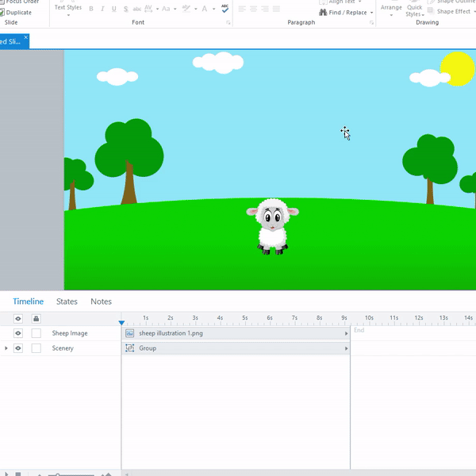Click the timeline stop button
This screenshot has width=476, height=476.
click(20, 474)
